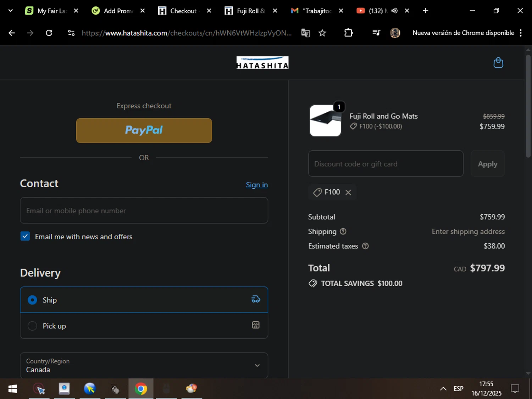Image resolution: width=532 pixels, height=399 pixels.
Task: Open the Windows notification center
Action: (515, 389)
